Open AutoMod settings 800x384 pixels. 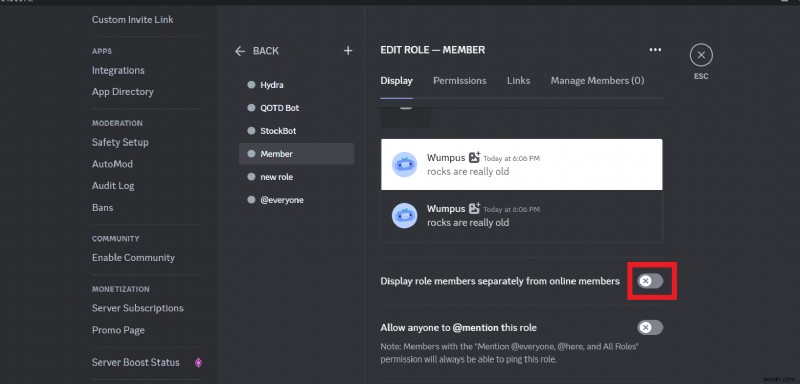point(112,164)
